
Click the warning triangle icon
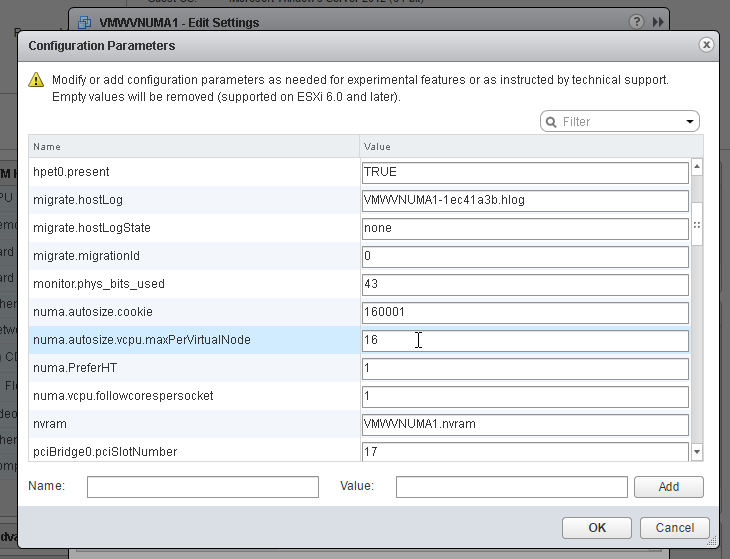click(x=36, y=80)
